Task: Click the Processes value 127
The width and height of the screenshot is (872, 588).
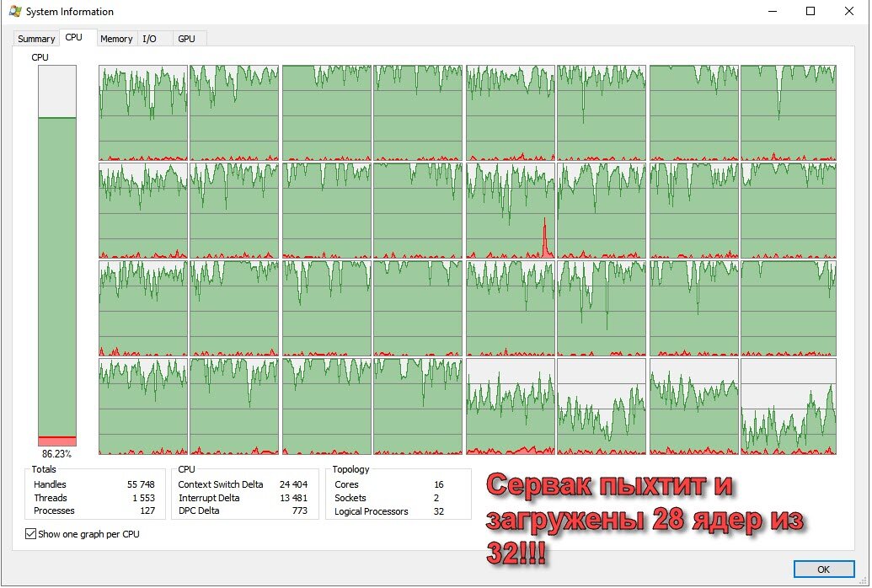Action: [x=147, y=510]
